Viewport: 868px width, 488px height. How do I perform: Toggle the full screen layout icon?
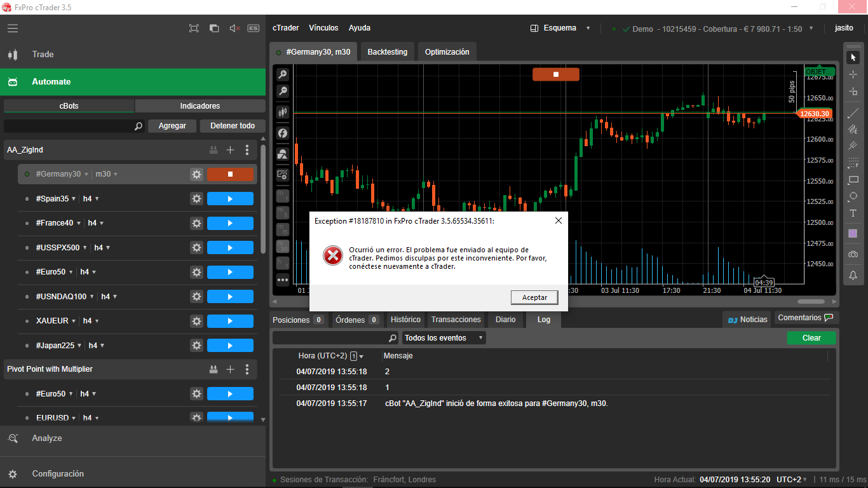point(194,29)
